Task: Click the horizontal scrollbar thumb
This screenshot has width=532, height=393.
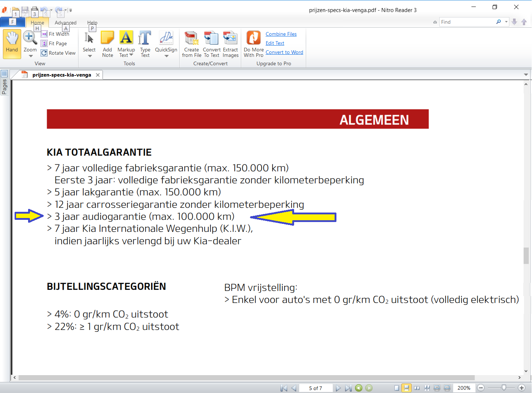Action: pyautogui.click(x=247, y=378)
